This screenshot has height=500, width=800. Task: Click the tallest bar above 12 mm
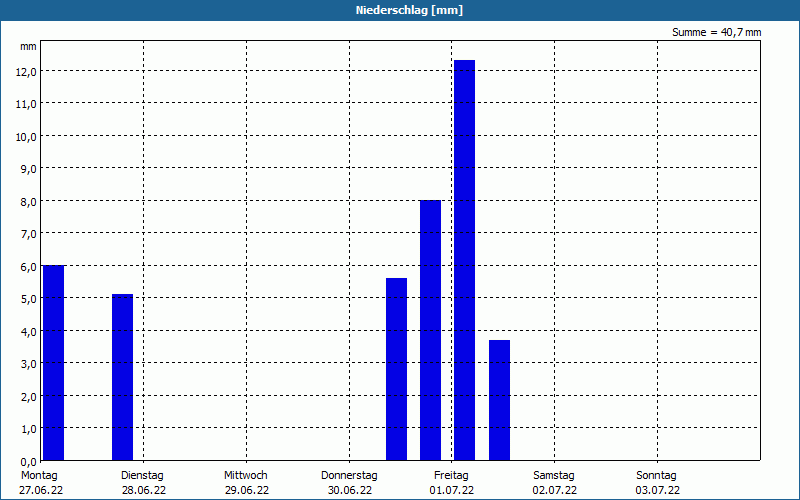pos(465,260)
